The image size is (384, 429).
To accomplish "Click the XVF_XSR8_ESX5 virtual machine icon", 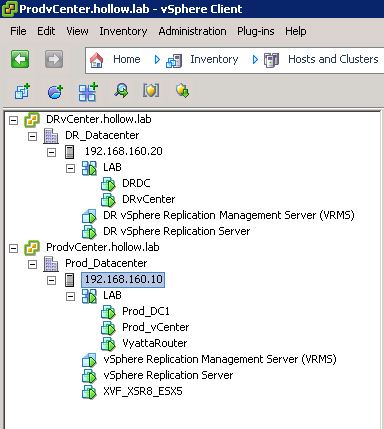I will [x=89, y=392].
